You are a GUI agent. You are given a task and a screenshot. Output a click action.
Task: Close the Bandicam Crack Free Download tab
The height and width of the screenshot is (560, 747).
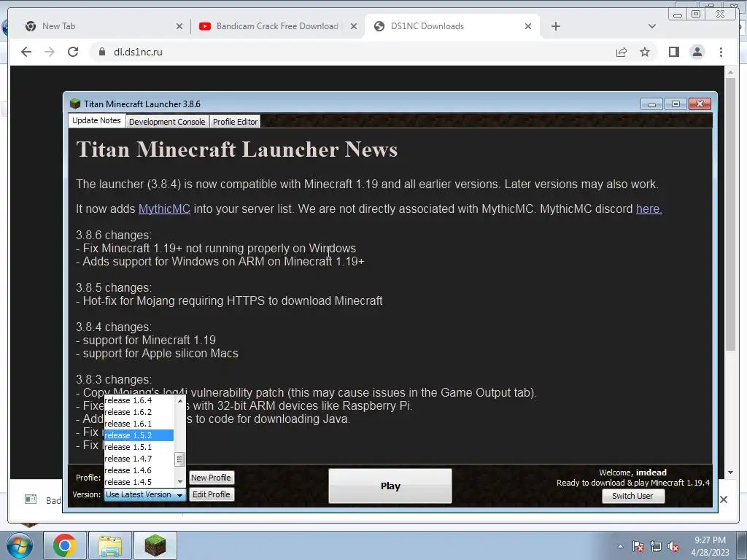(x=354, y=26)
